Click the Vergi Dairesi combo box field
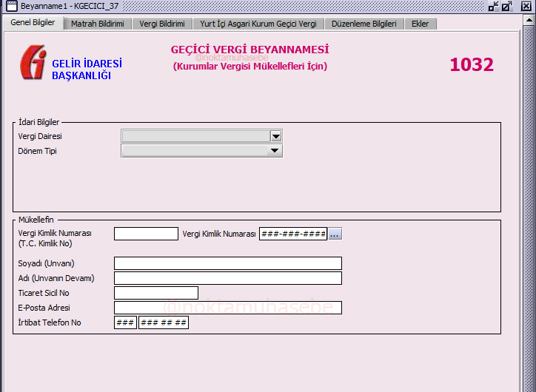 201,136
